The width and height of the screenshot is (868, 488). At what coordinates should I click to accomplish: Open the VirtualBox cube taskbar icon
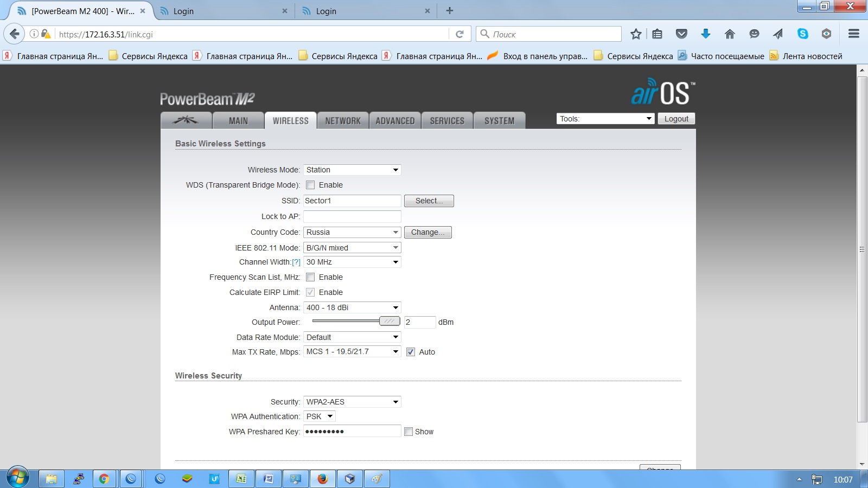pyautogui.click(x=349, y=479)
